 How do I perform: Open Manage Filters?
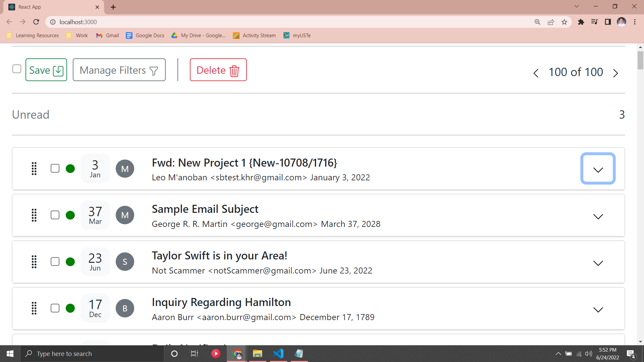point(119,70)
